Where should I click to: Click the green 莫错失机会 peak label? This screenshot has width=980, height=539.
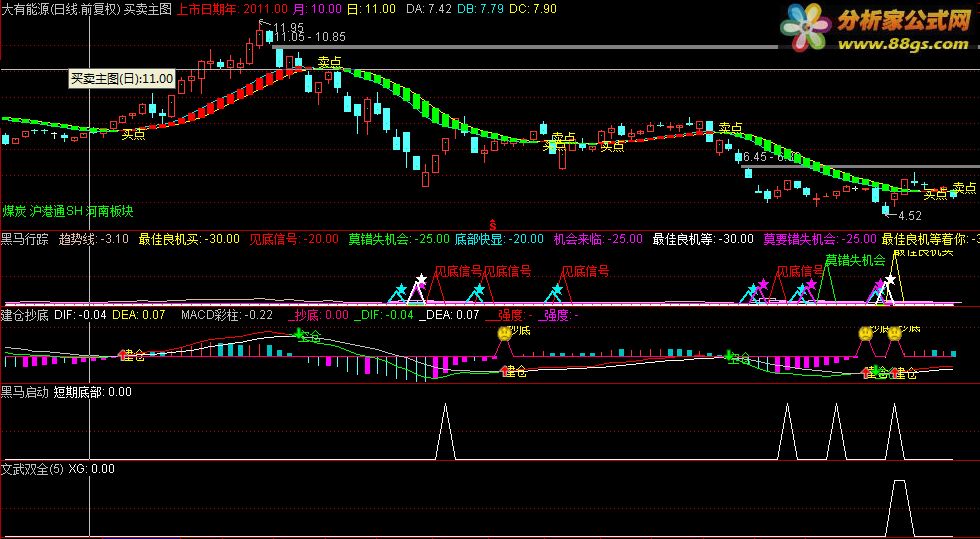point(855,259)
